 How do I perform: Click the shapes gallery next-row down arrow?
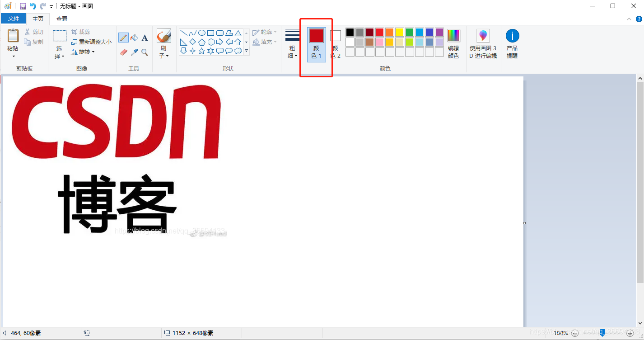click(x=247, y=42)
